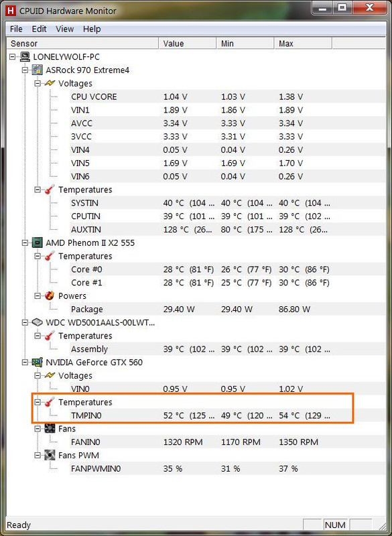
Task: Select the 3VCC voltage row
Action: [x=226, y=137]
